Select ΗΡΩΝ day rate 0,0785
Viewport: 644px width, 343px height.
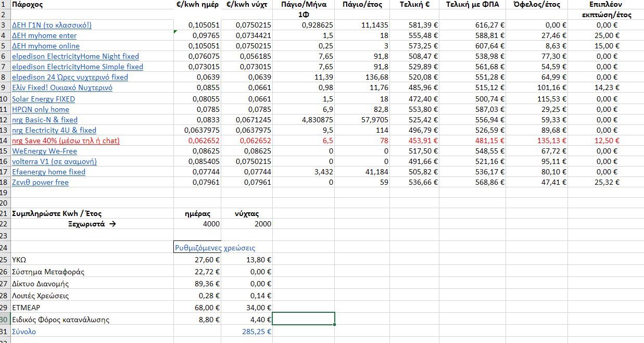point(197,109)
